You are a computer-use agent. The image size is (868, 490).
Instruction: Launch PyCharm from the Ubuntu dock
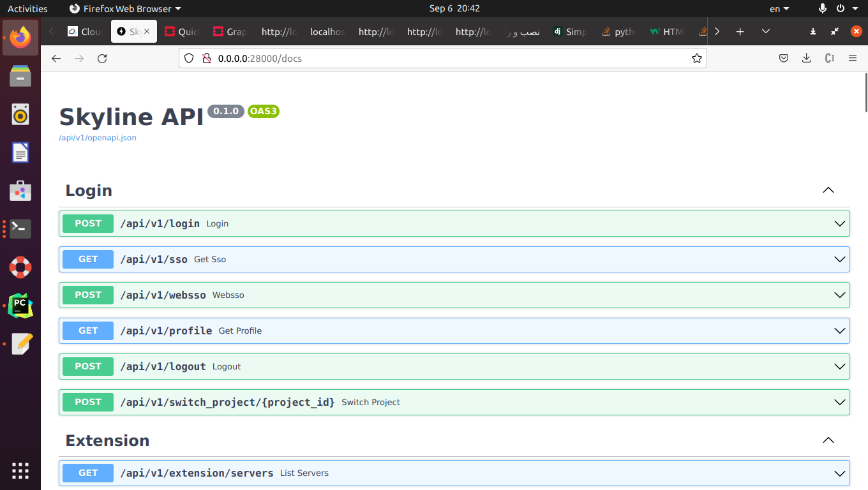(x=20, y=306)
